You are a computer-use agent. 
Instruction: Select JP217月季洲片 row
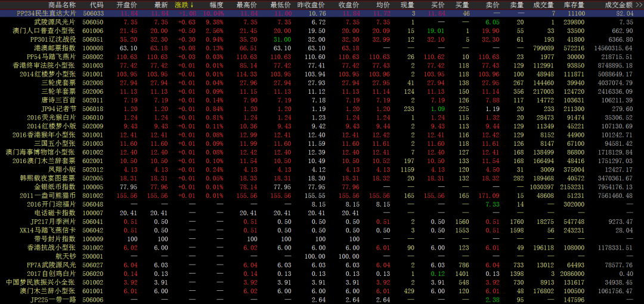coord(322,222)
